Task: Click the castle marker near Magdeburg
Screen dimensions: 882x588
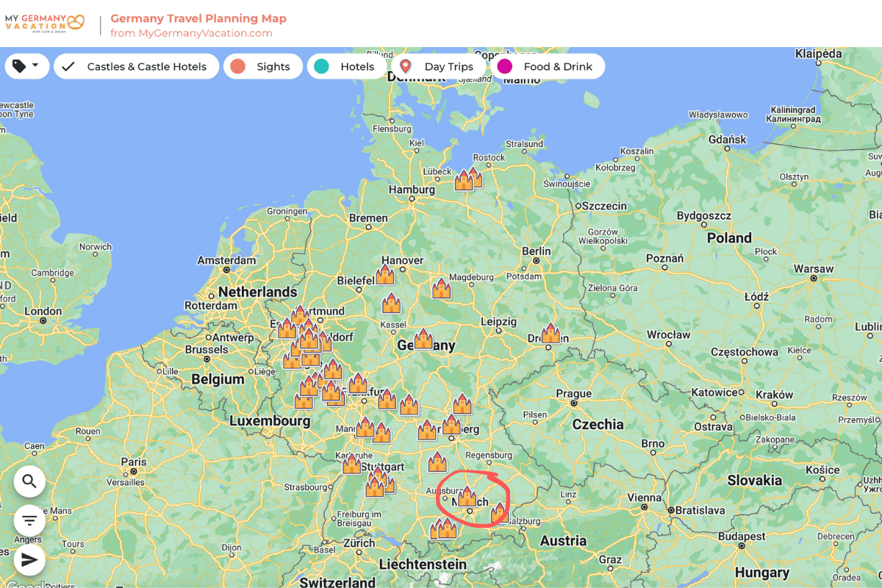Action: click(x=441, y=289)
